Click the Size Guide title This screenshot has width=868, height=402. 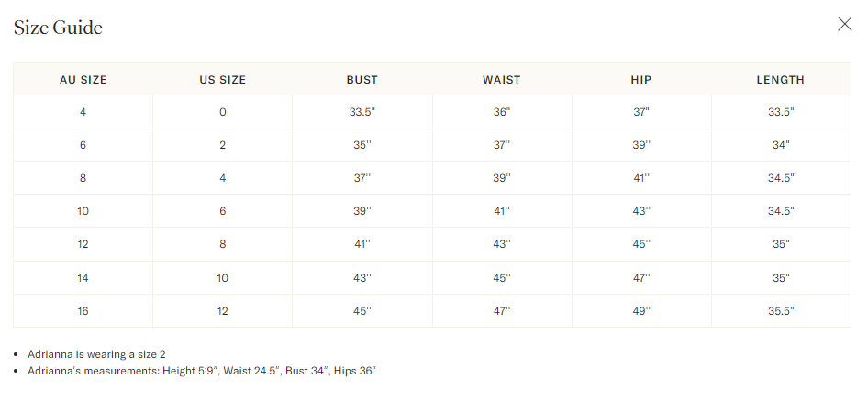tap(58, 28)
